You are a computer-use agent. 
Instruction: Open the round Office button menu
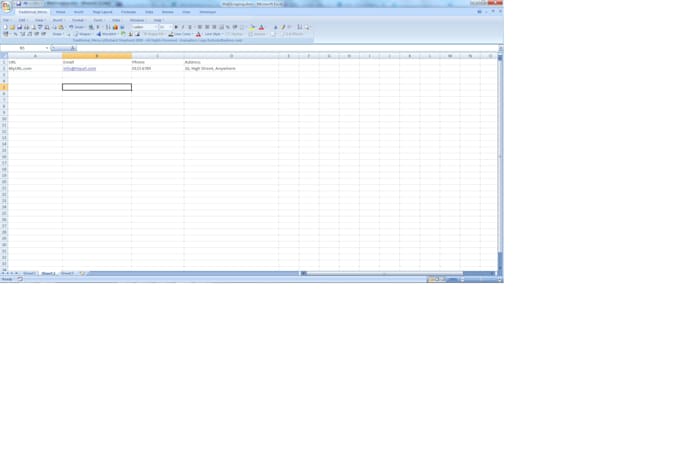pyautogui.click(x=6, y=6)
